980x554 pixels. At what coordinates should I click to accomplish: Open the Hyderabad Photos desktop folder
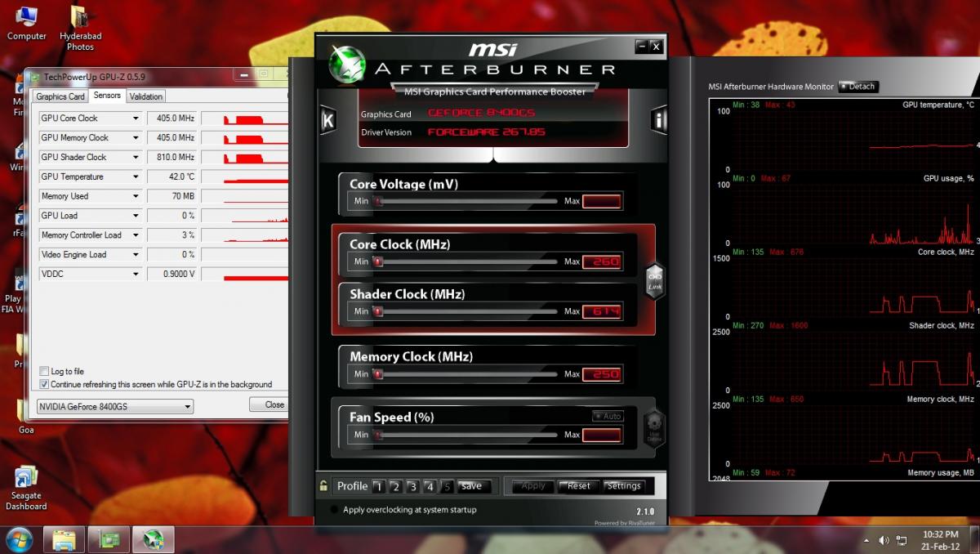point(80,28)
